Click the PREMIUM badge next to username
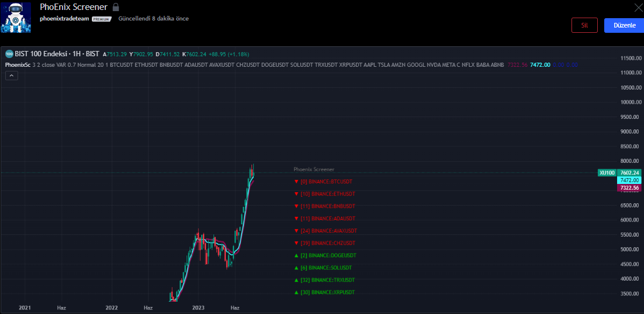Image resolution: width=644 pixels, height=314 pixels. [102, 19]
